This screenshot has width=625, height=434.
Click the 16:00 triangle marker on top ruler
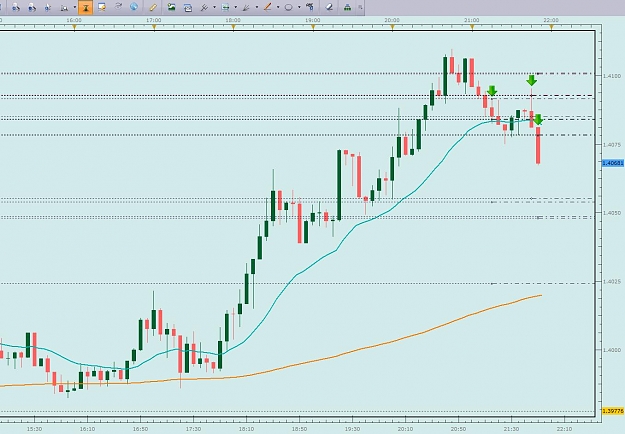pyautogui.click(x=74, y=27)
